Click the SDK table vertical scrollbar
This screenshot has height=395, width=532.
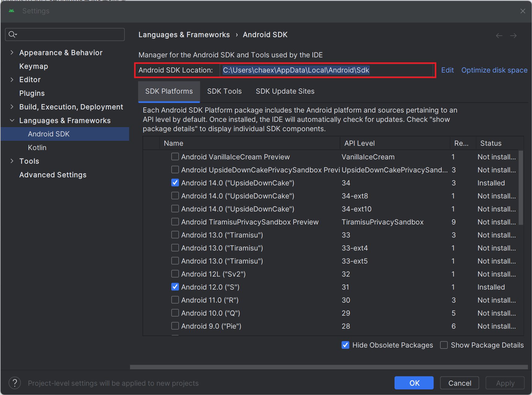(x=521, y=188)
